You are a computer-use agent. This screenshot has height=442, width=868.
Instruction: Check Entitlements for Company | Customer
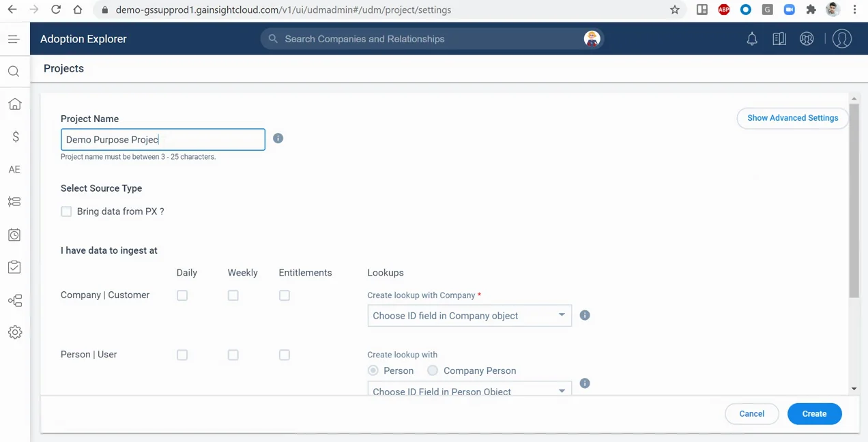(285, 295)
